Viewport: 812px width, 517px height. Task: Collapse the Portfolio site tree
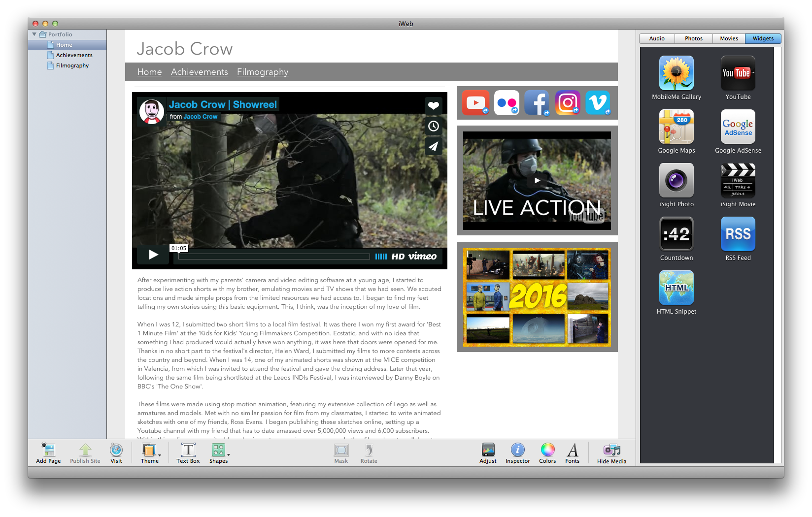(34, 34)
